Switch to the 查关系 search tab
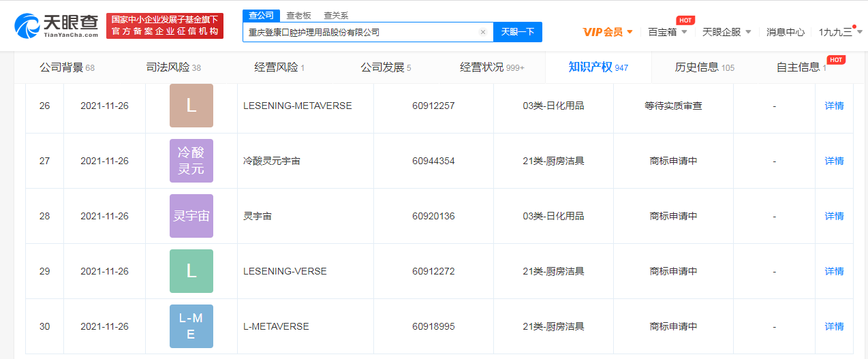 (335, 16)
